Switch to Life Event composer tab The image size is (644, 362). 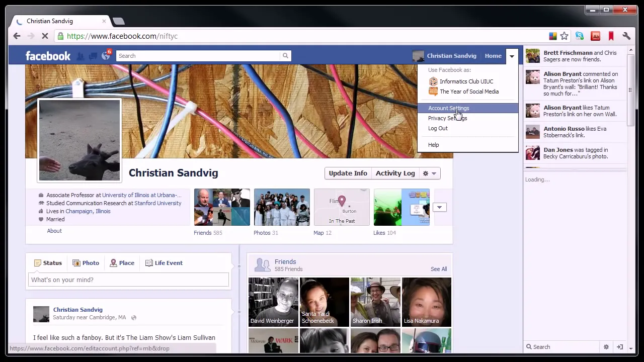pos(164,263)
